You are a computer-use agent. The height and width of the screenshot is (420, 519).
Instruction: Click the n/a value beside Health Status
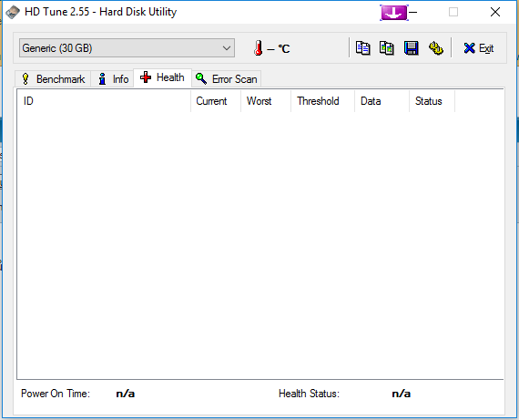pos(402,394)
